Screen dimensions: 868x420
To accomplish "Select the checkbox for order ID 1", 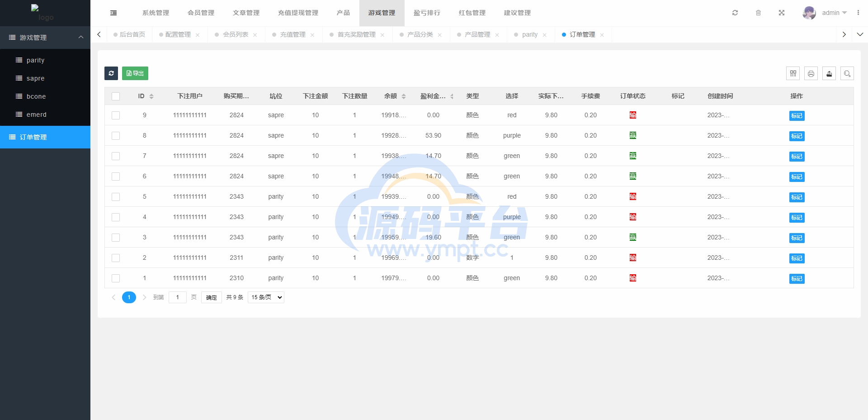I will coord(116,278).
